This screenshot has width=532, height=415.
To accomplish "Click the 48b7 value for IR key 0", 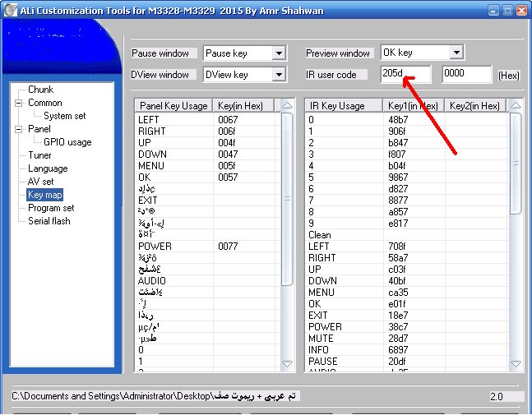I will coord(398,120).
